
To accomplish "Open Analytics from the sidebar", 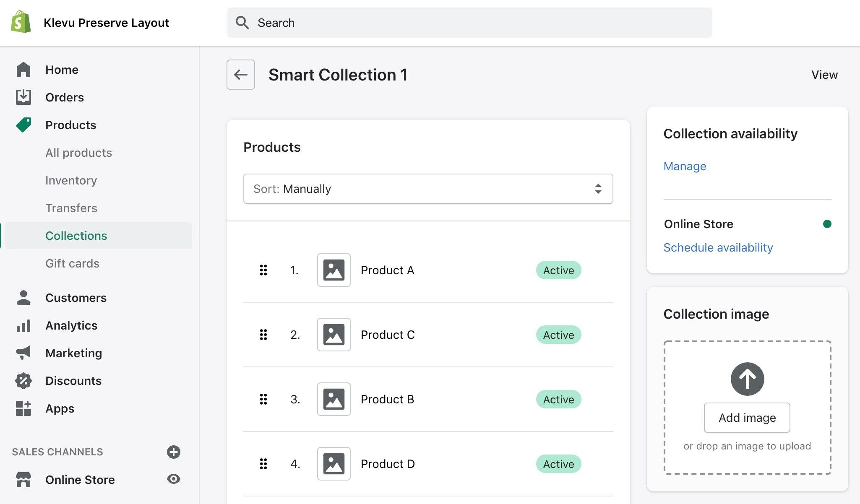I will [x=71, y=325].
